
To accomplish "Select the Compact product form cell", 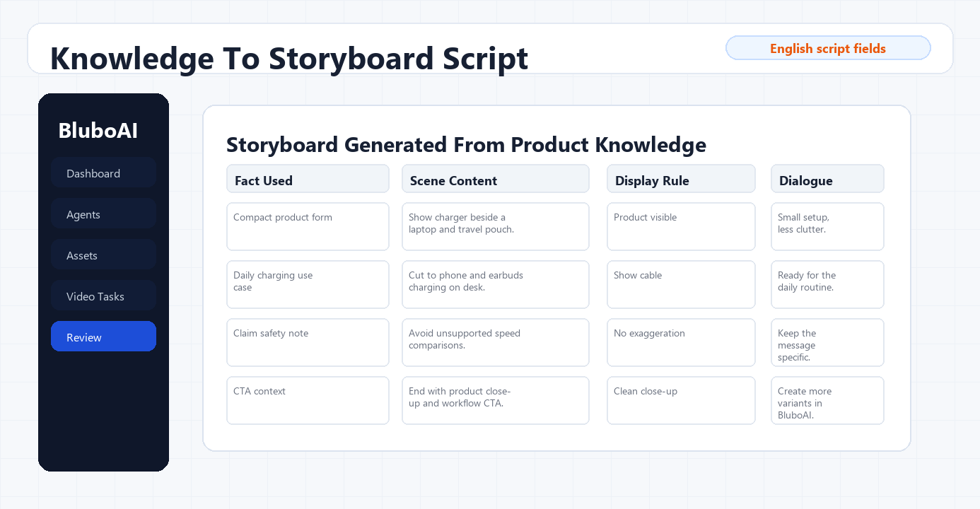I will tap(308, 227).
